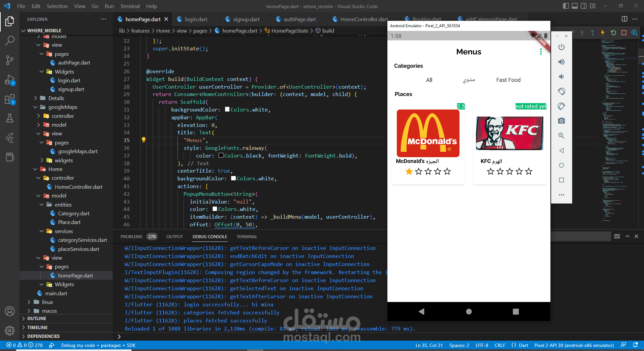Open the Run menu
Viewport: 644px width, 351px height.
tap(109, 6)
